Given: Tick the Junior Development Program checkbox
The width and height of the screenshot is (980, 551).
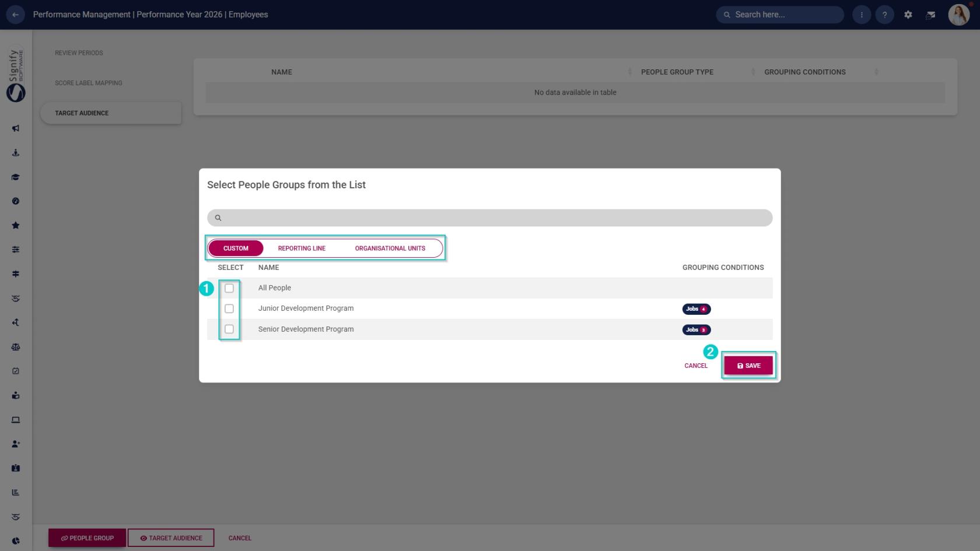Looking at the screenshot, I should 229,308.
